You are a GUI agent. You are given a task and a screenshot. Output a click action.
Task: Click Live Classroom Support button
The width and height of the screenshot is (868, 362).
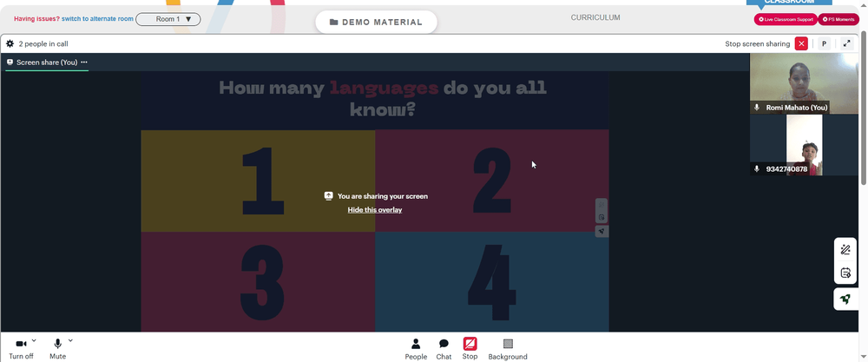[786, 19]
